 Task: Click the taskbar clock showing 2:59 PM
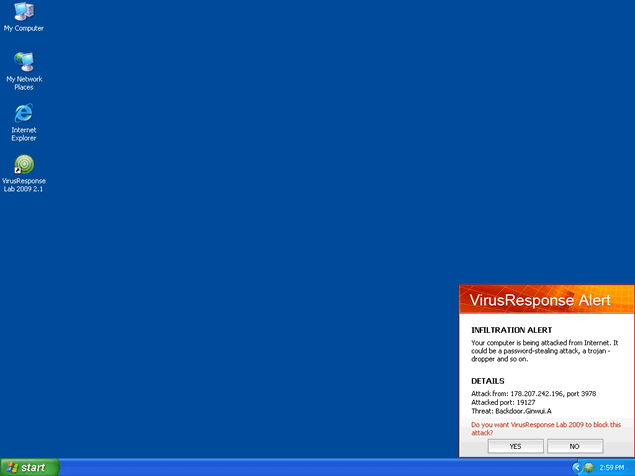pos(612,467)
